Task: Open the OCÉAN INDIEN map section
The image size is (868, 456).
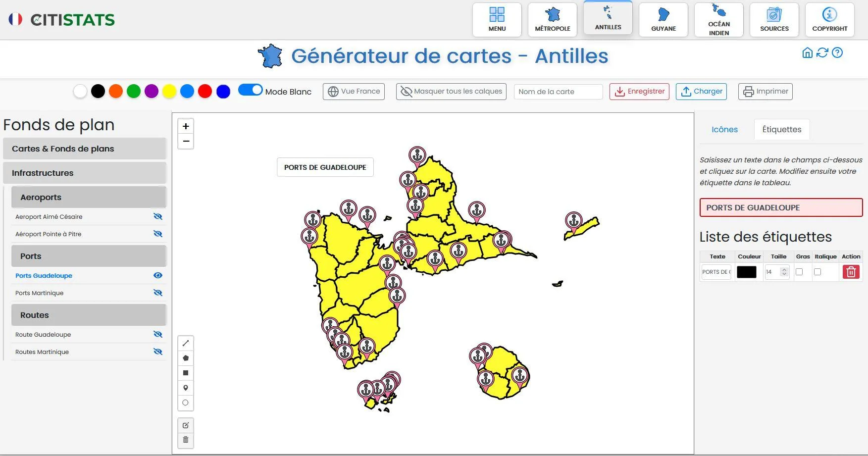Action: [x=719, y=20]
